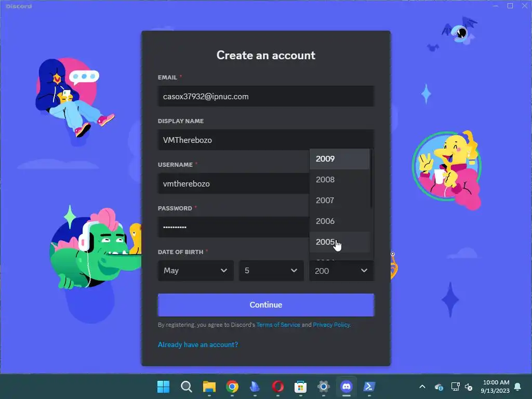The image size is (532, 399).
Task: Select year 2009 in dropdown list
Action: pyautogui.click(x=340, y=159)
